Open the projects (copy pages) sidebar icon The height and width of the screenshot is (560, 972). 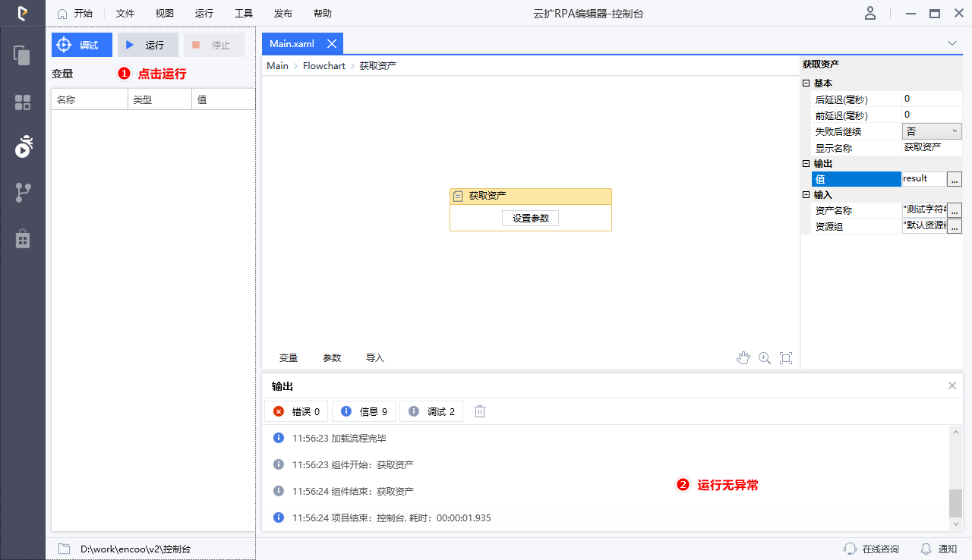point(23,55)
